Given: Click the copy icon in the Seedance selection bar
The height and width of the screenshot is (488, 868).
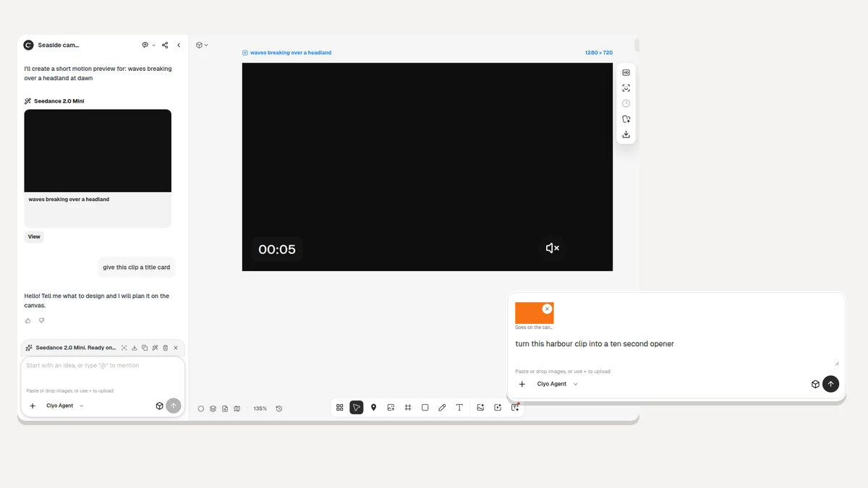Looking at the screenshot, I should pos(145,348).
